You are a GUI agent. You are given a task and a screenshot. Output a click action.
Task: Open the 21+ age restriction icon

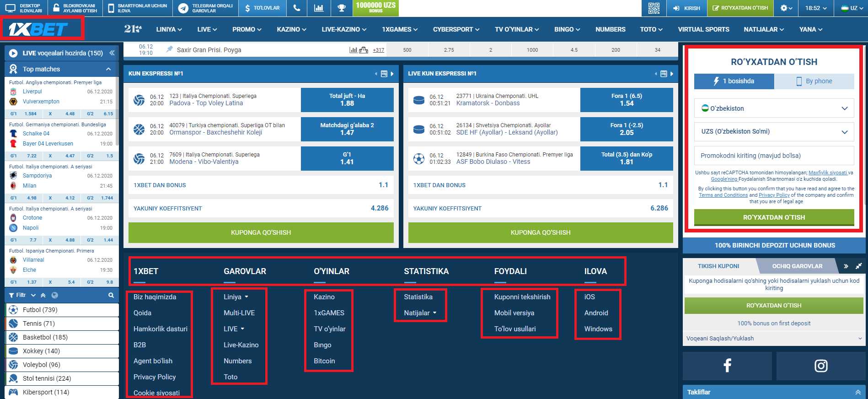coord(133,29)
